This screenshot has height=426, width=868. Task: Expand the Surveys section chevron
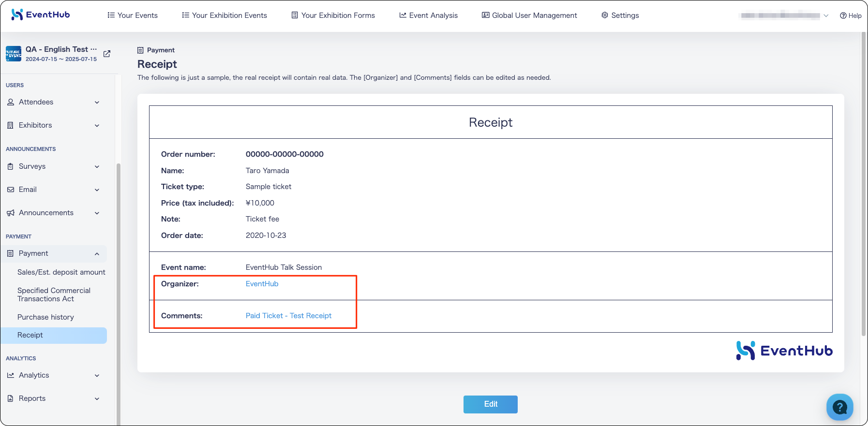click(97, 167)
